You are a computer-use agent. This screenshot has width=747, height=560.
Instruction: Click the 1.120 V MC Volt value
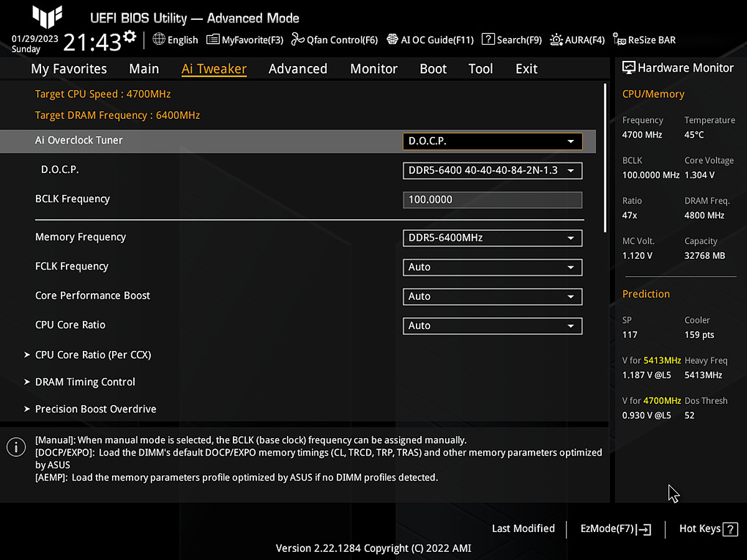[x=637, y=256]
